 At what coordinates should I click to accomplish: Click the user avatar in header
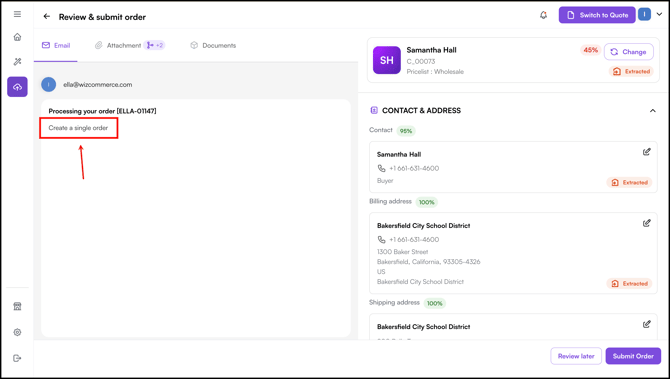pyautogui.click(x=644, y=15)
